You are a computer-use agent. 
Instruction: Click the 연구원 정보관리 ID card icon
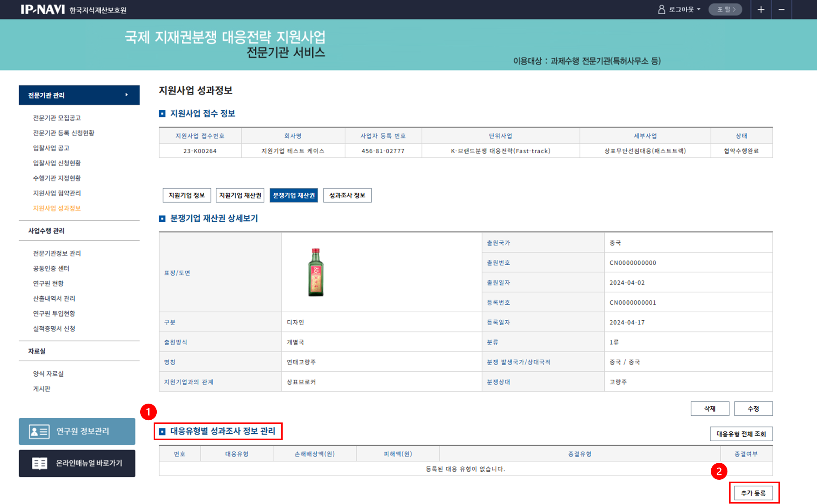pyautogui.click(x=39, y=431)
